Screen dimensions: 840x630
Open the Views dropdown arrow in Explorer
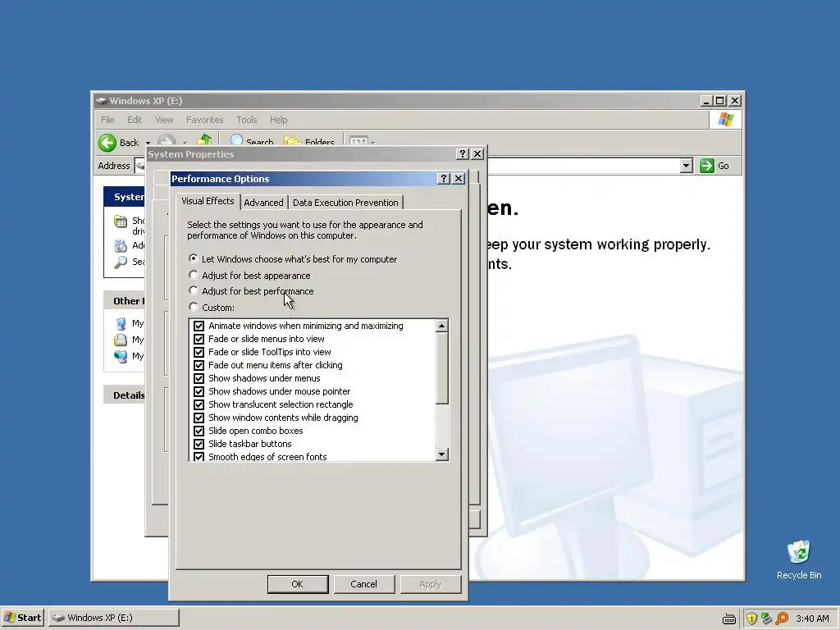[x=373, y=143]
